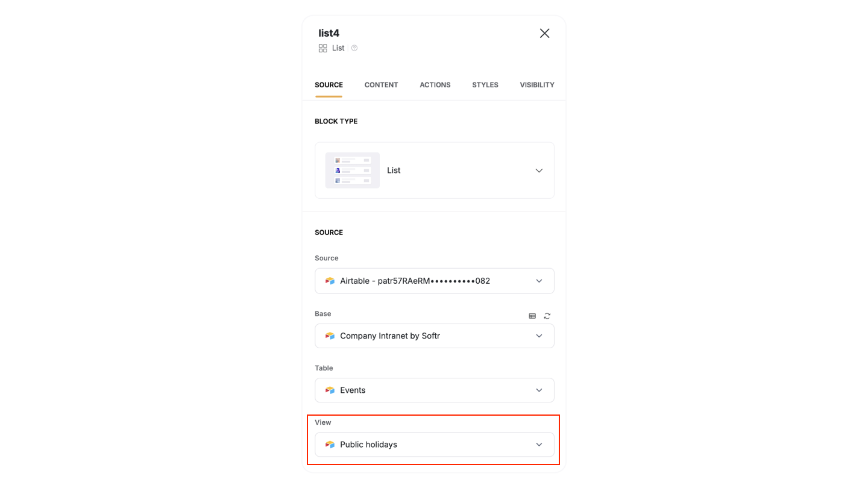
Task: Open the Block Type dropdown
Action: (538, 170)
